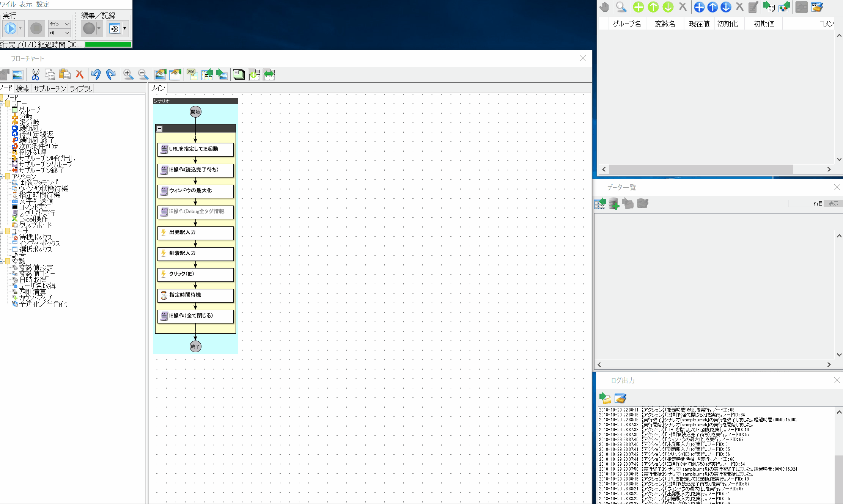Open the 全体 dropdown in the 実行 section
Screen dimensions: 843x504
click(x=59, y=24)
